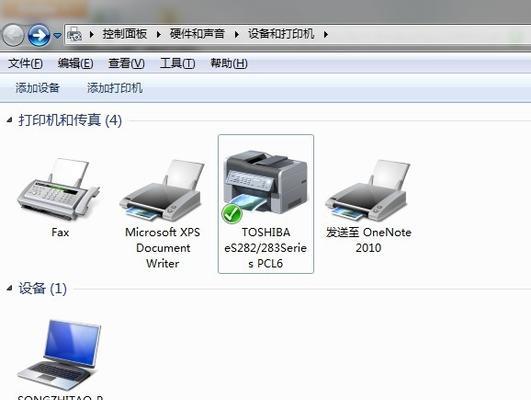Select the 设备 (1) group header
The image size is (531, 400).
coord(42,289)
